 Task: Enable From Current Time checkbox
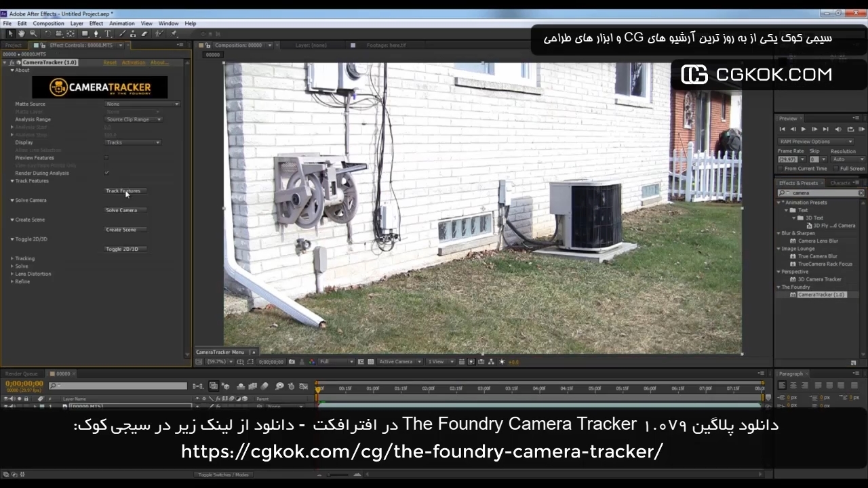coord(781,169)
